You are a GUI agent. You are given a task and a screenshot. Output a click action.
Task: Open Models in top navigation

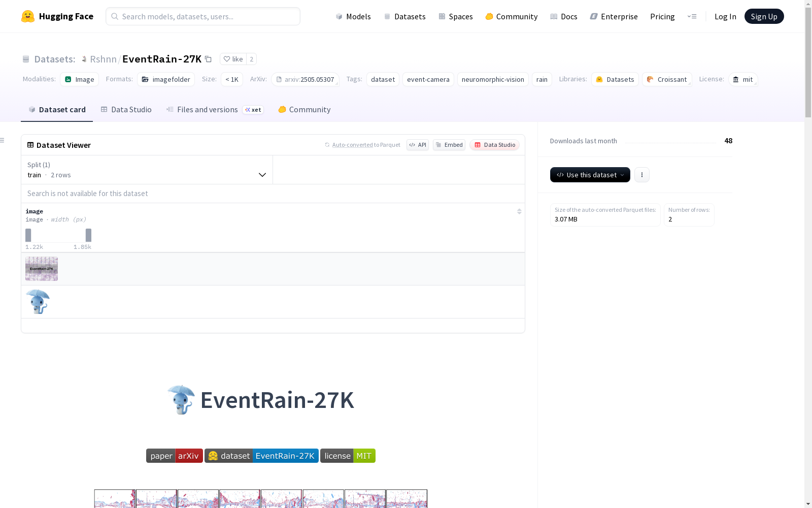click(353, 16)
